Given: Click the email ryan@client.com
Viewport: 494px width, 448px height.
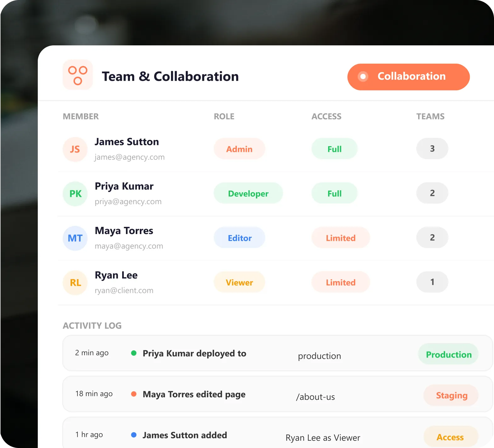Looking at the screenshot, I should 124,290.
